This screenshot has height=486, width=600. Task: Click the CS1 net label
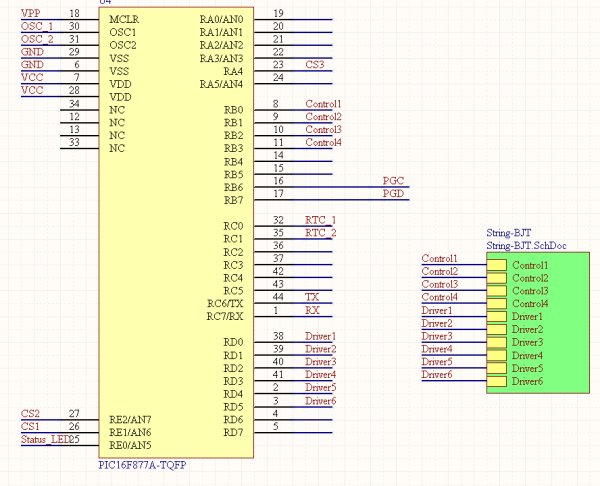[30, 426]
